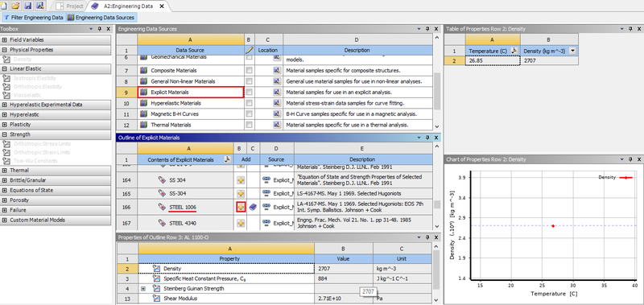
Task: Click the Hyperelastic Materials location browse icon
Action: click(276, 103)
